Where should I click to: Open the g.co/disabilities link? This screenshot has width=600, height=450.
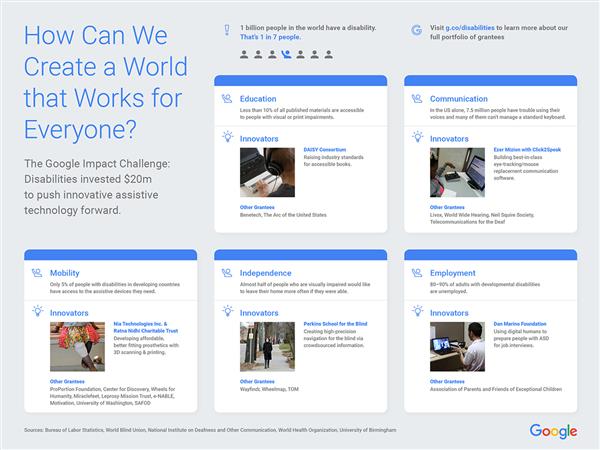coord(470,28)
